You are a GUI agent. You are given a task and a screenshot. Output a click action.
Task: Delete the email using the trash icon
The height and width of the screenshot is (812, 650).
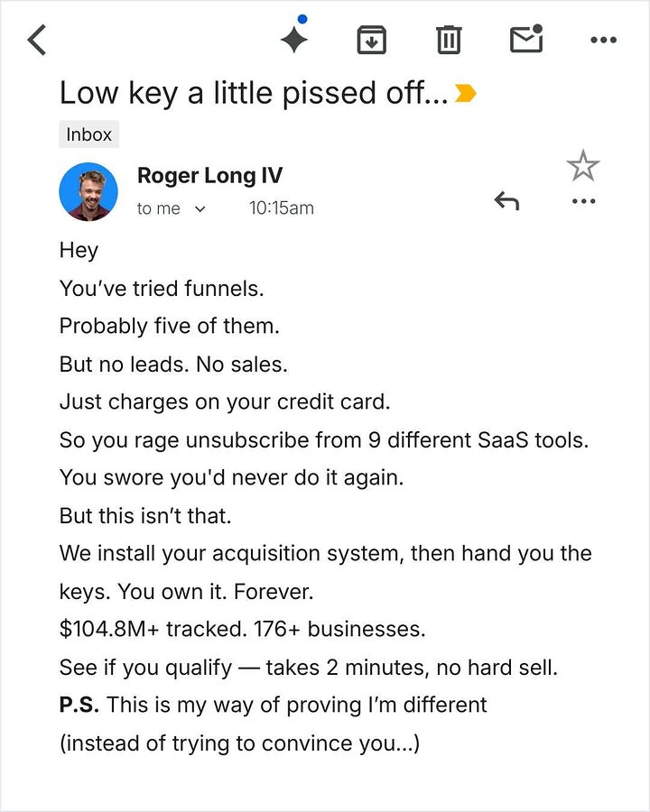[x=449, y=40]
